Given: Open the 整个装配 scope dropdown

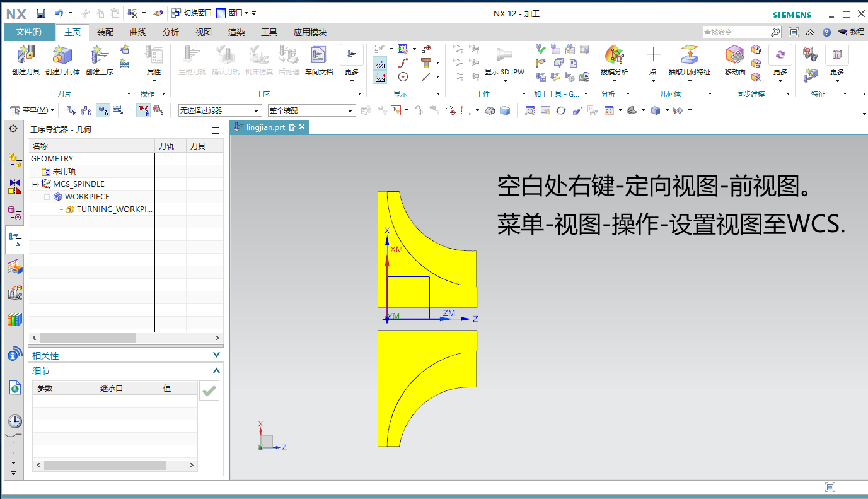Looking at the screenshot, I should pyautogui.click(x=311, y=111).
